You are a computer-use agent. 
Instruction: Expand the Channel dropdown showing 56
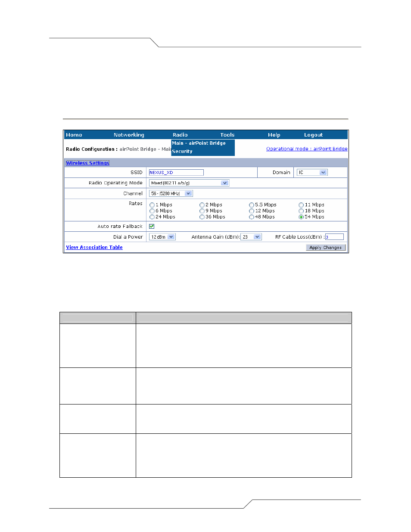pos(171,193)
